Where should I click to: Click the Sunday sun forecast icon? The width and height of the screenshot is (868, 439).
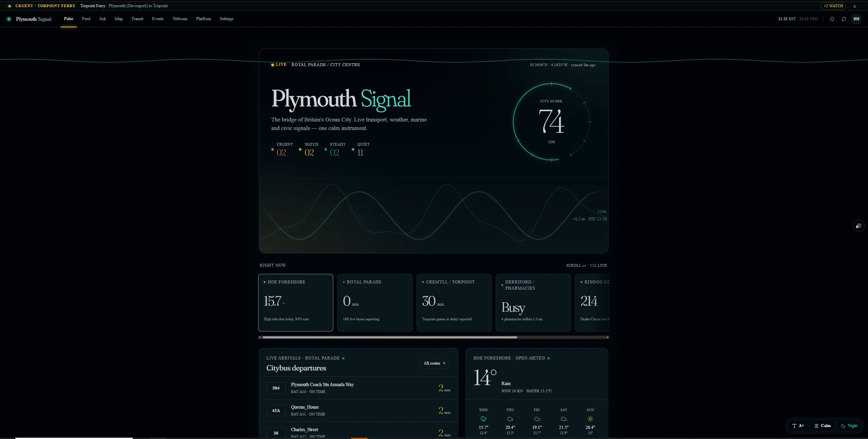(590, 419)
